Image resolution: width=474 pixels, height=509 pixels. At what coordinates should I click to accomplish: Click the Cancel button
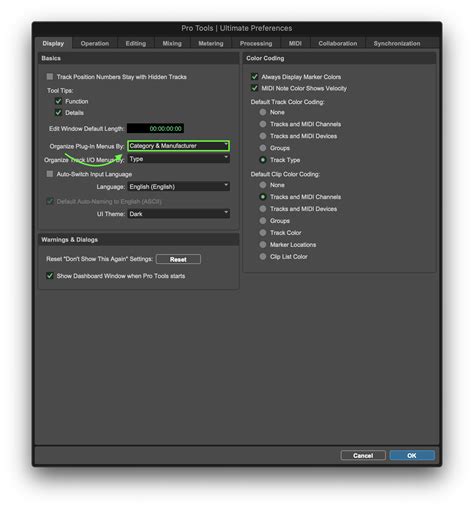coord(363,455)
